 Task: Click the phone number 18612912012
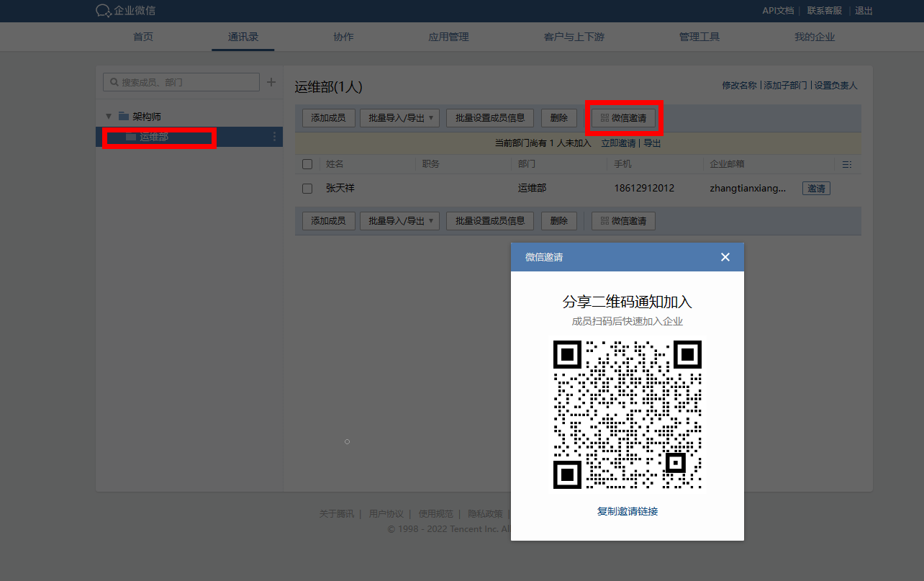coord(644,189)
